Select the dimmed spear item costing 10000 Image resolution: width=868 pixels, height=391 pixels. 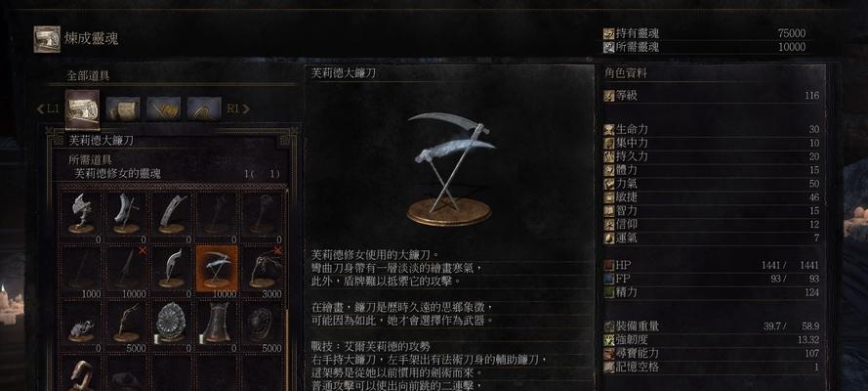point(126,269)
